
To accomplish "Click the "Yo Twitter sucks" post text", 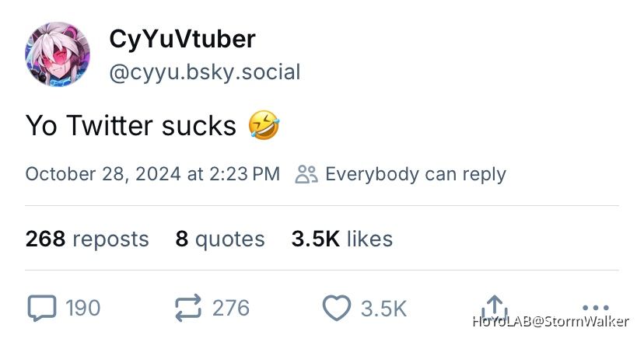I will click(131, 125).
